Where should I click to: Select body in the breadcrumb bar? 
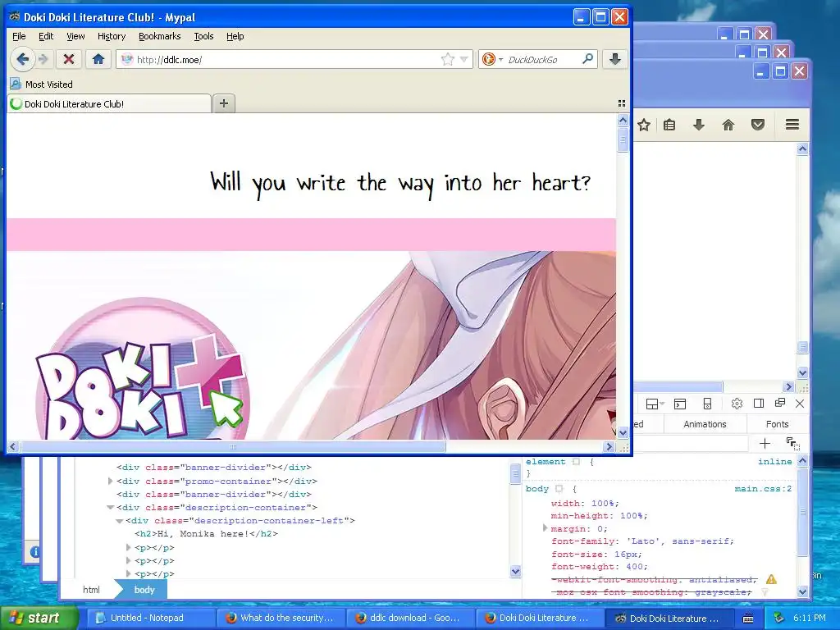[144, 590]
